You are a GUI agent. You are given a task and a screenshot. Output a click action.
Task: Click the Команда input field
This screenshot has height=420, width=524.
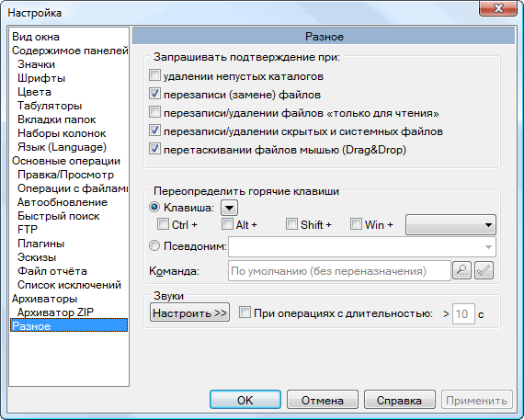(x=339, y=271)
